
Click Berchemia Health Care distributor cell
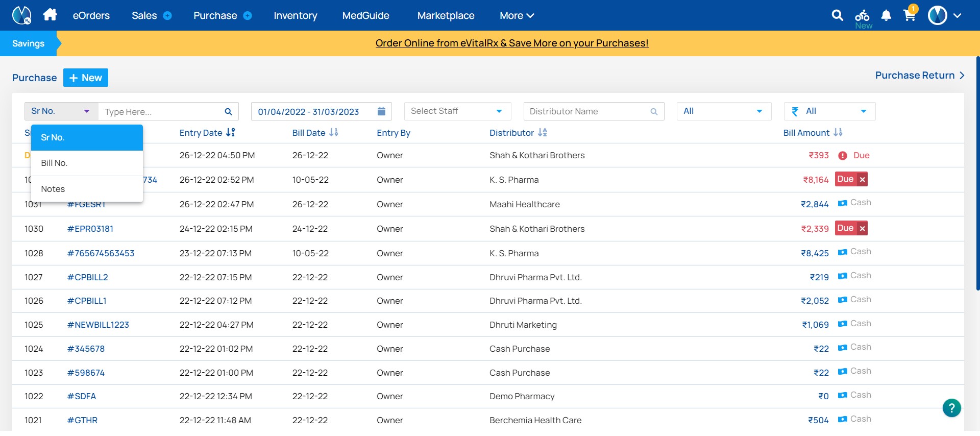(535, 420)
